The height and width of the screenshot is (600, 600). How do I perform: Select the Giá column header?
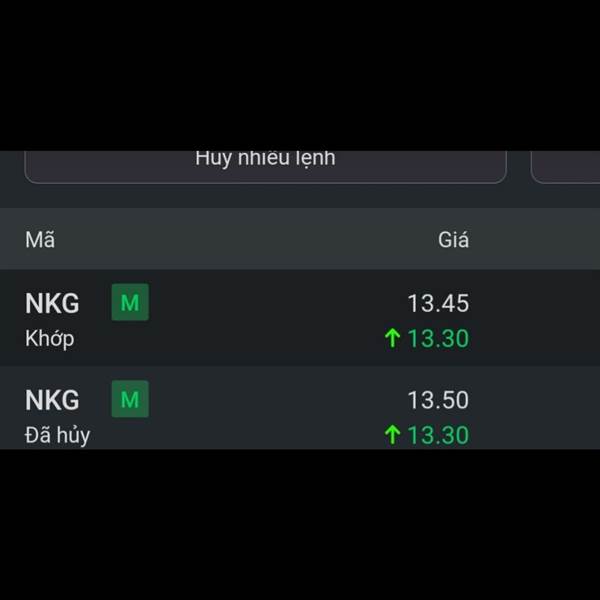tap(453, 240)
